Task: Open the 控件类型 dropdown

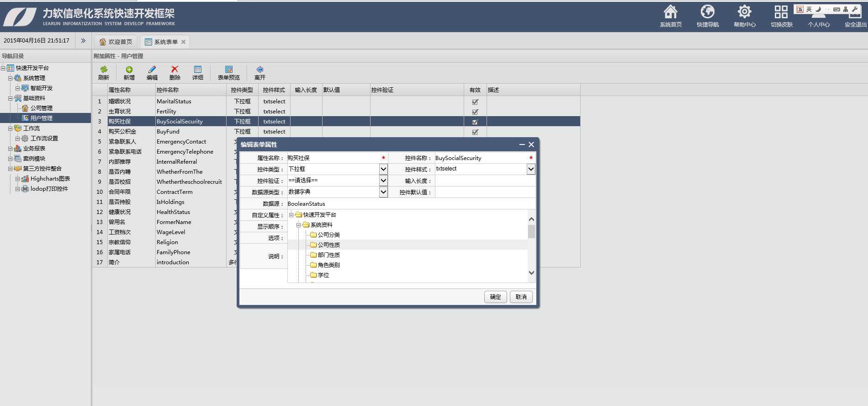Action: 383,169
